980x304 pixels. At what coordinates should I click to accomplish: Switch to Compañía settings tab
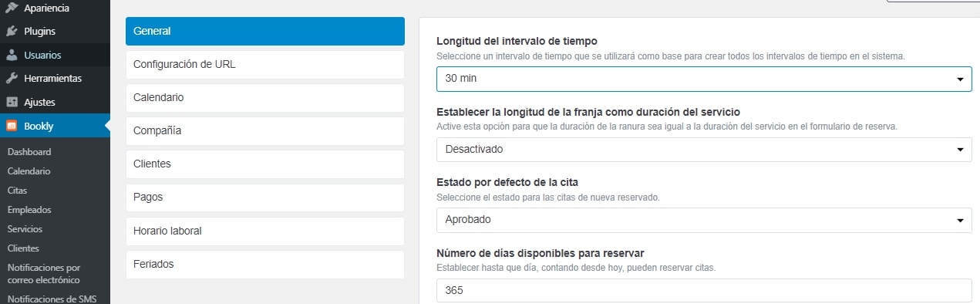pyautogui.click(x=265, y=131)
